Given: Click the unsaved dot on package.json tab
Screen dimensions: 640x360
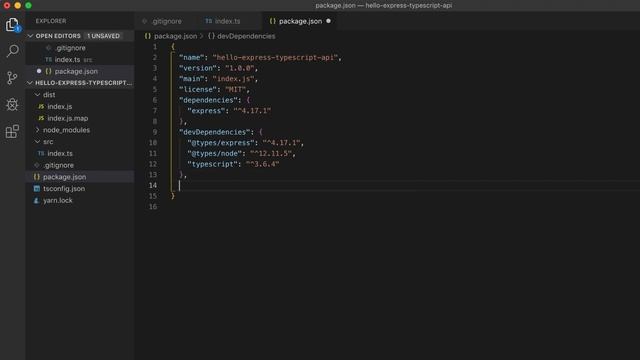Looking at the screenshot, I should [328, 21].
